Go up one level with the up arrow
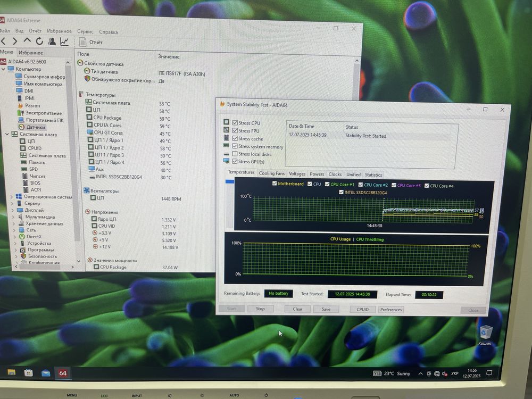 pyautogui.click(x=27, y=41)
